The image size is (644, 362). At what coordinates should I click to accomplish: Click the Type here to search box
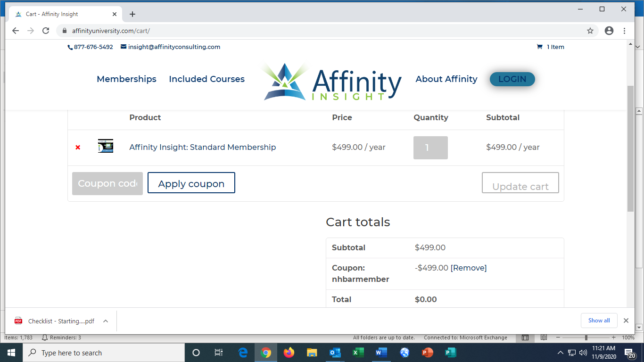pyautogui.click(x=104, y=353)
